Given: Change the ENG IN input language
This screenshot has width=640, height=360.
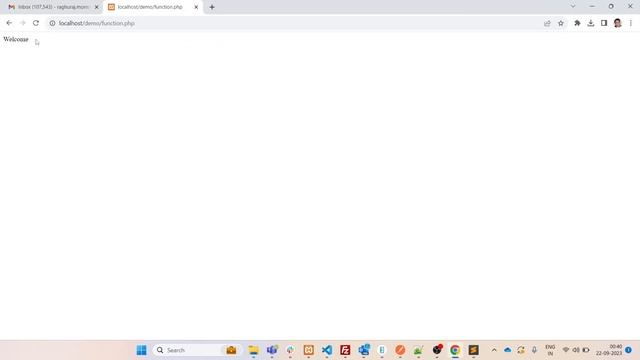Looking at the screenshot, I should (550, 350).
